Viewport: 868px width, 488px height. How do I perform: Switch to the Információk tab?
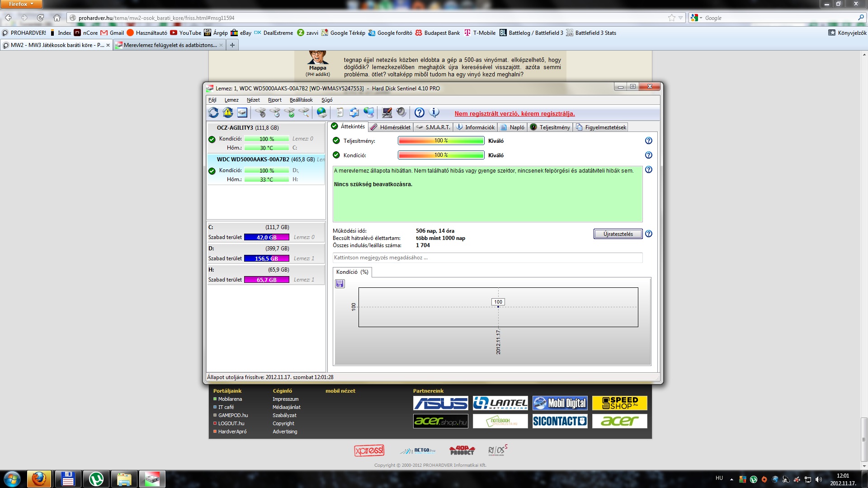pyautogui.click(x=475, y=127)
